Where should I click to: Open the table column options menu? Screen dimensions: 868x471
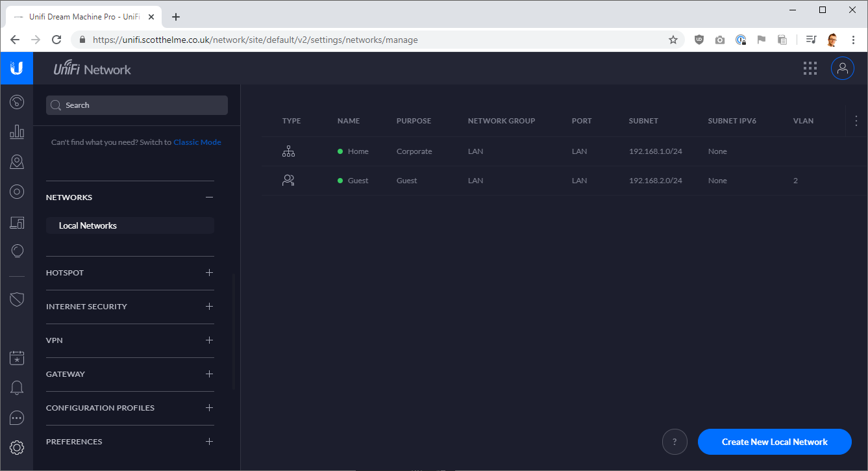pos(856,121)
